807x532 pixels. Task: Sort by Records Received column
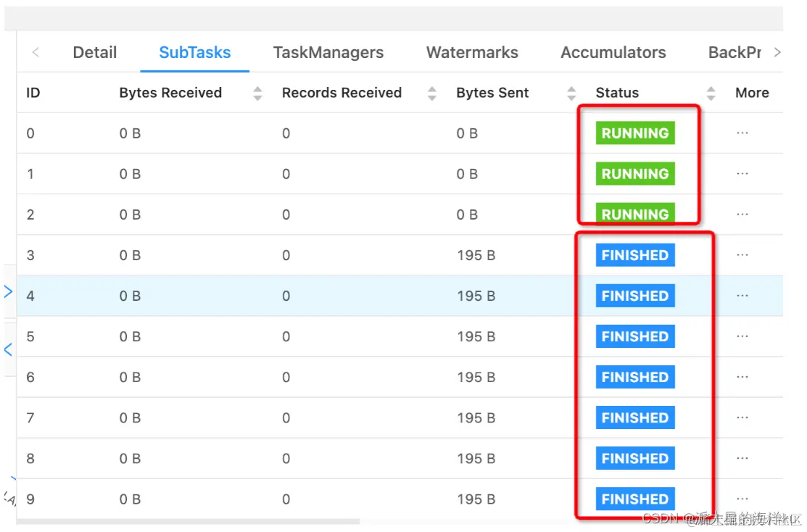point(432,93)
